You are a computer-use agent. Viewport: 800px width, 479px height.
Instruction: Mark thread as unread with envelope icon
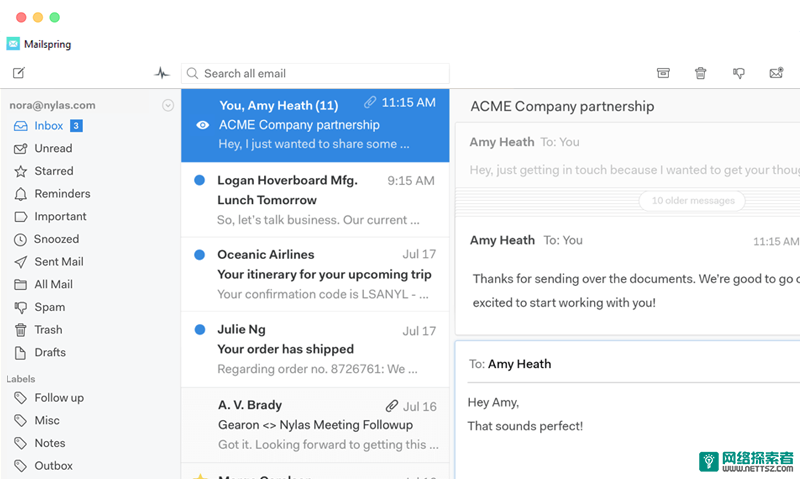click(776, 73)
